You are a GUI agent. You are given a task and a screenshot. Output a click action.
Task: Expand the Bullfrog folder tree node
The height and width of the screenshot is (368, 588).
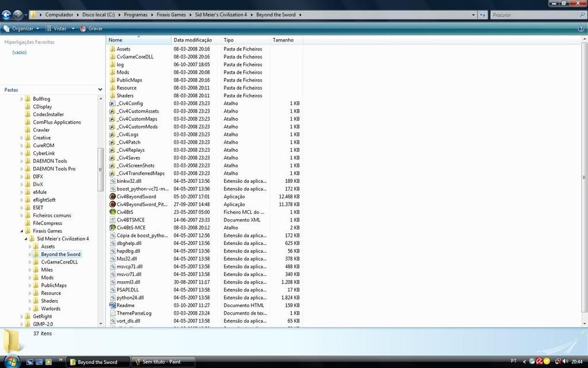[x=21, y=99]
